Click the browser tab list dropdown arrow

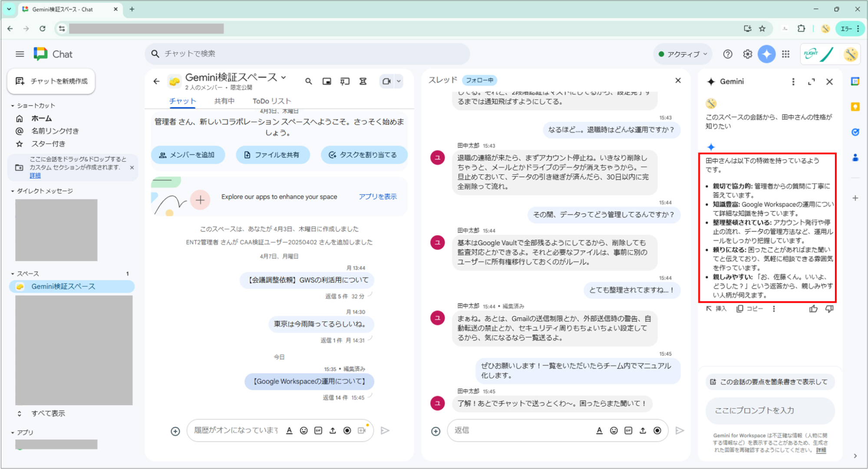tap(9, 9)
